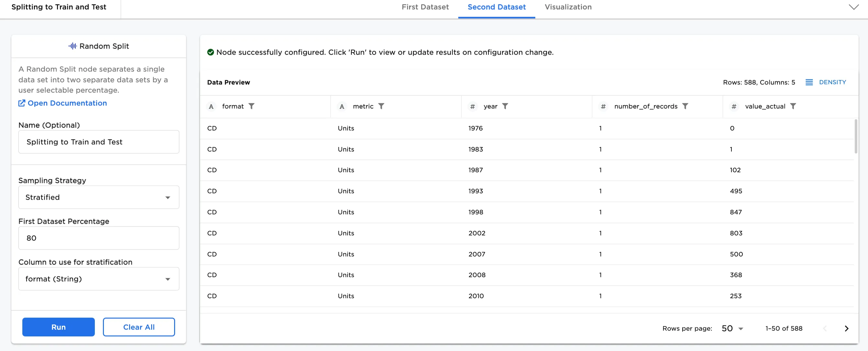The image size is (868, 351).
Task: Click the density lines icon
Action: point(809,82)
